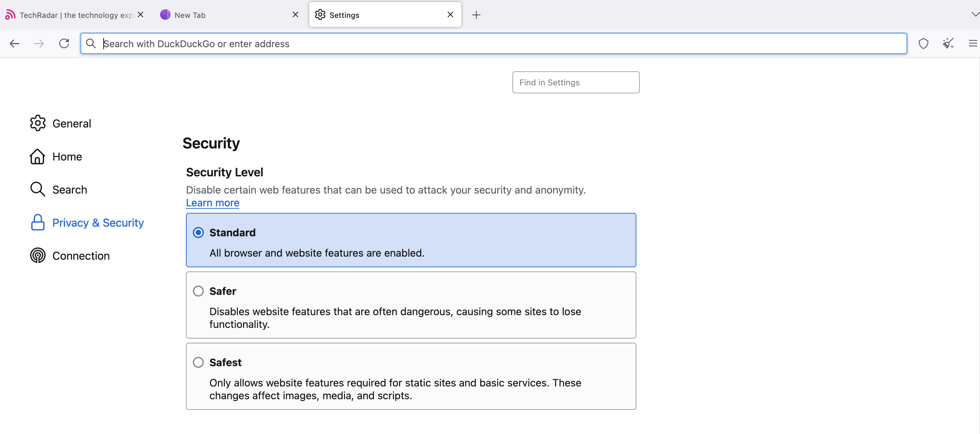
Task: Select the Safest security level radio
Action: tap(198, 362)
